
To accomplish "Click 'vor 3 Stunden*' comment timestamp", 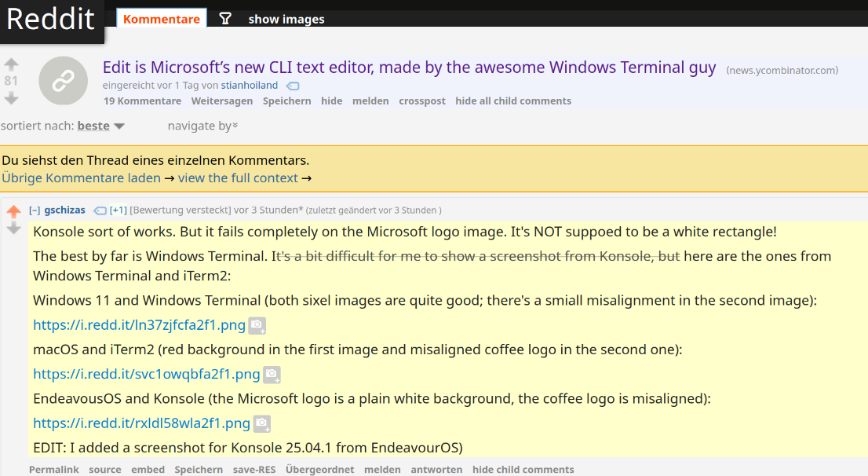I will 268,210.
